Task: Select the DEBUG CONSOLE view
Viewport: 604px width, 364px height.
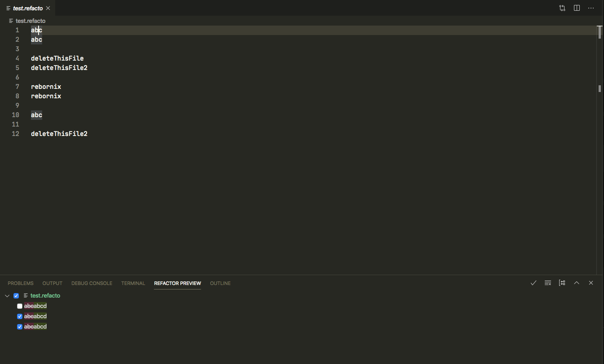Action: click(x=92, y=283)
